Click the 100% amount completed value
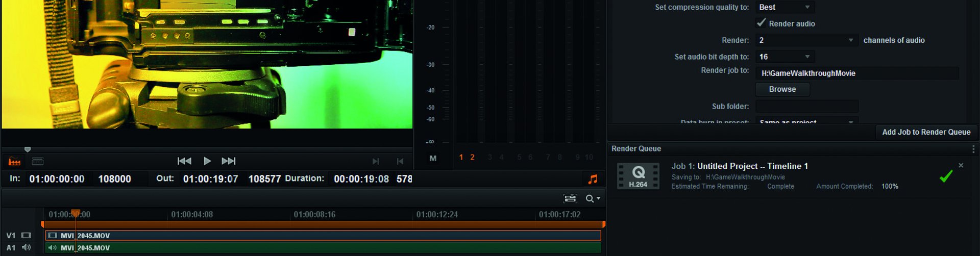 [x=890, y=186]
